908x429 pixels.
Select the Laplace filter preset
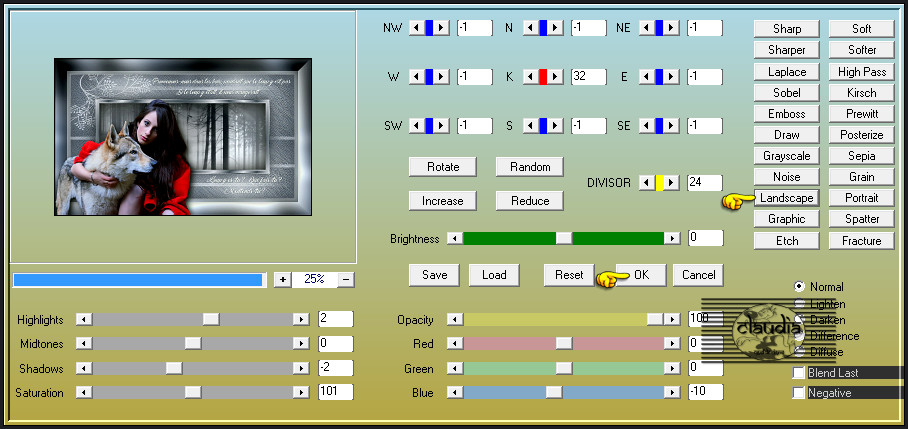[x=786, y=72]
